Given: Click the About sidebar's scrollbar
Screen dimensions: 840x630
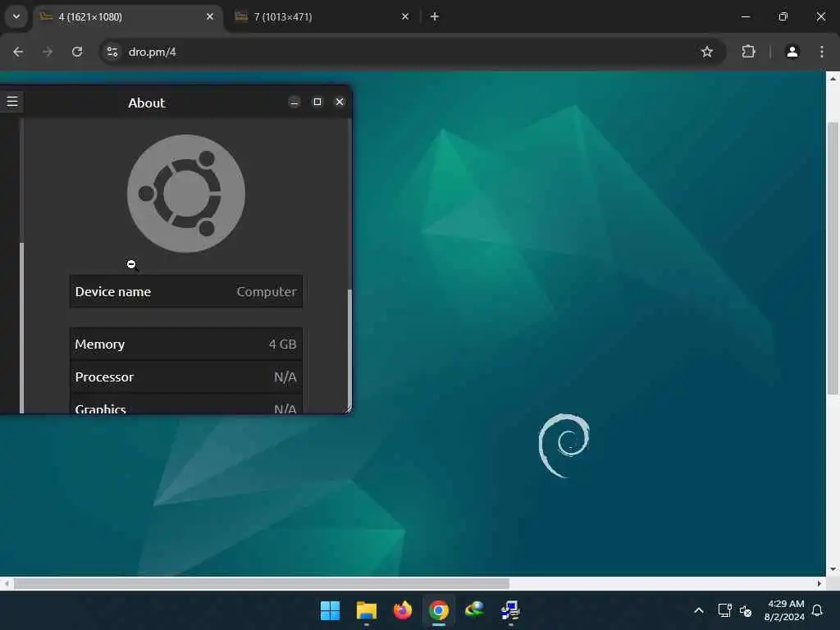Looking at the screenshot, I should (21, 328).
